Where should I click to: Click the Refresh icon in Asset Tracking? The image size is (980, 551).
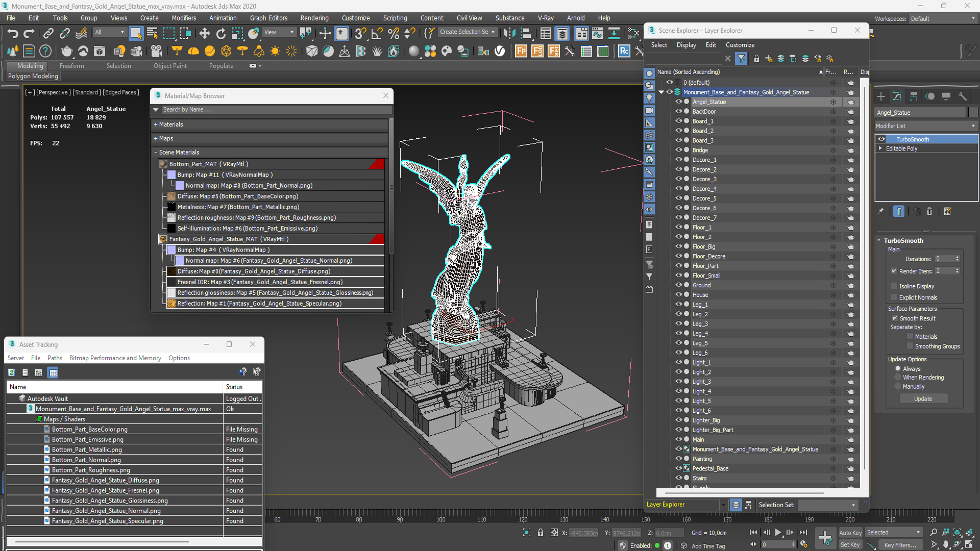[11, 372]
